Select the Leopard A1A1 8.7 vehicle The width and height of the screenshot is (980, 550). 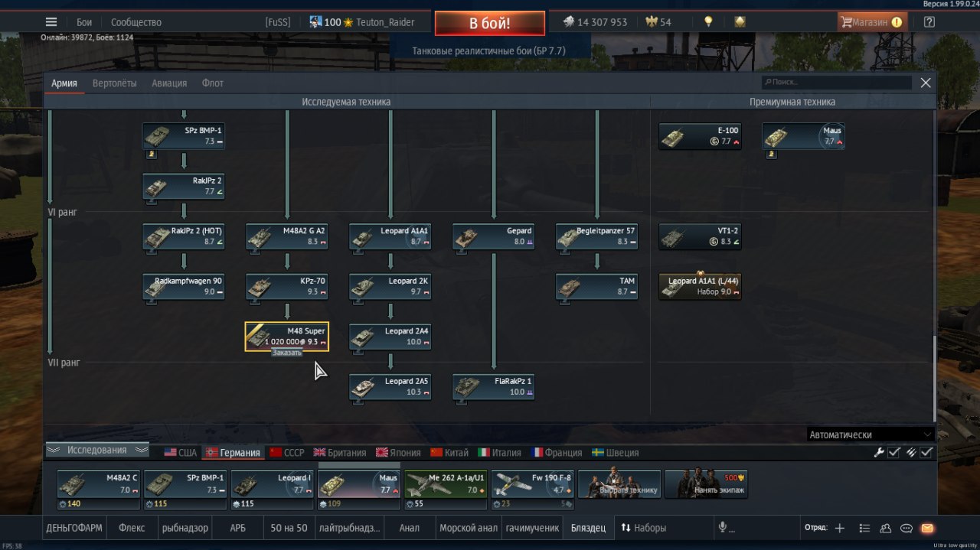(x=390, y=236)
